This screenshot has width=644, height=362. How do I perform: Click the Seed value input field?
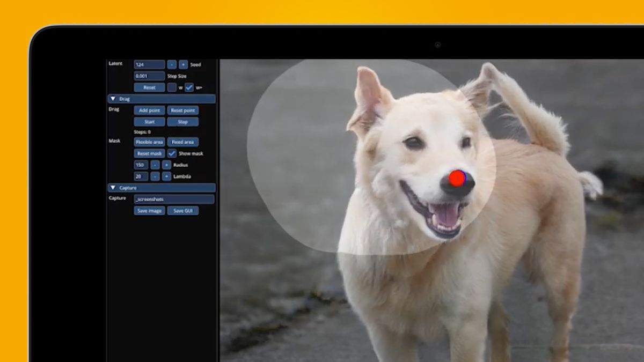coord(149,64)
